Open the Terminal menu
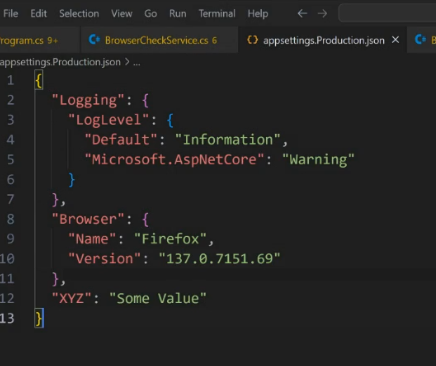The image size is (436, 366). pyautogui.click(x=217, y=14)
